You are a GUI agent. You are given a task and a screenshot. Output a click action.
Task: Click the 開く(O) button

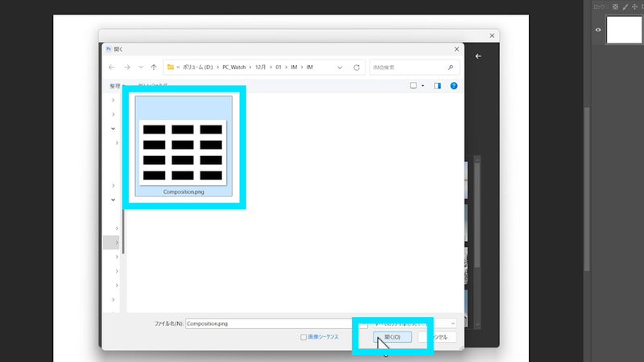pos(393,337)
